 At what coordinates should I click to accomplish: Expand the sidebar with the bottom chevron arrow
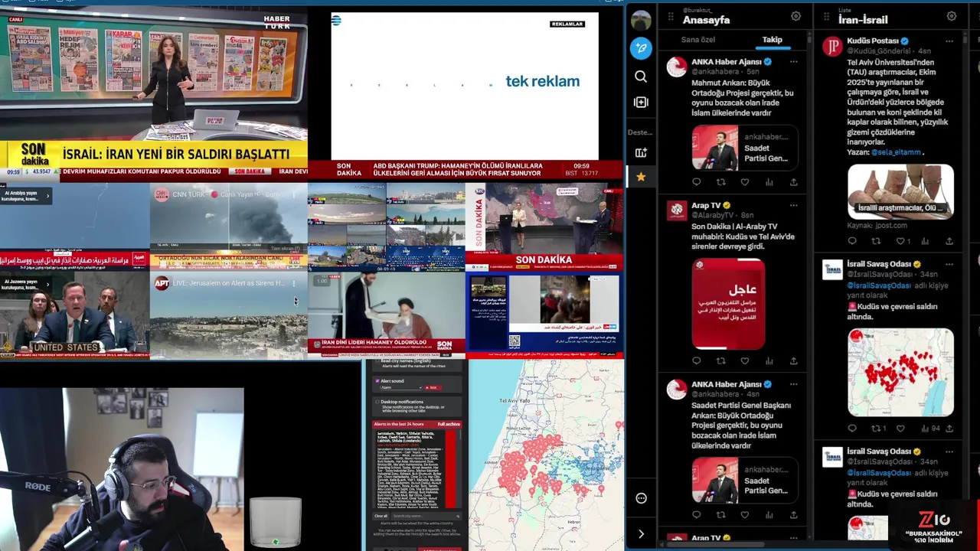[x=641, y=534]
